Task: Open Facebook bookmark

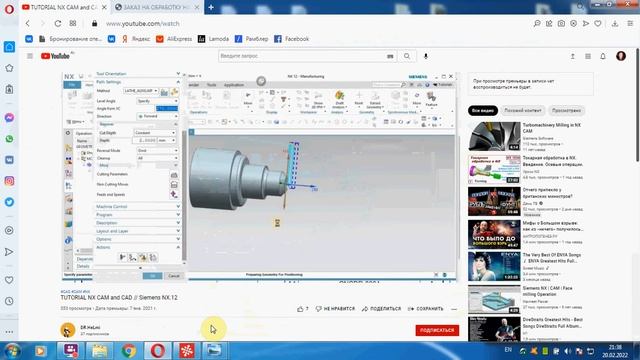Action: click(291, 39)
